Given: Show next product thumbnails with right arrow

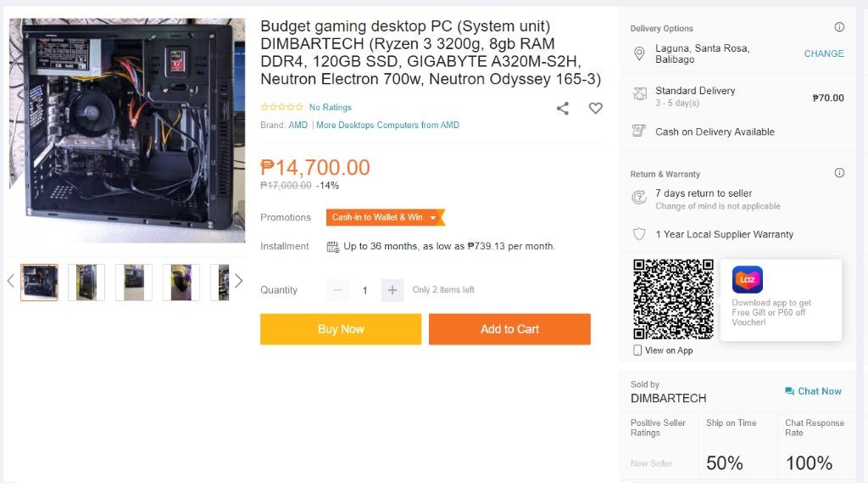Looking at the screenshot, I should coord(239,281).
